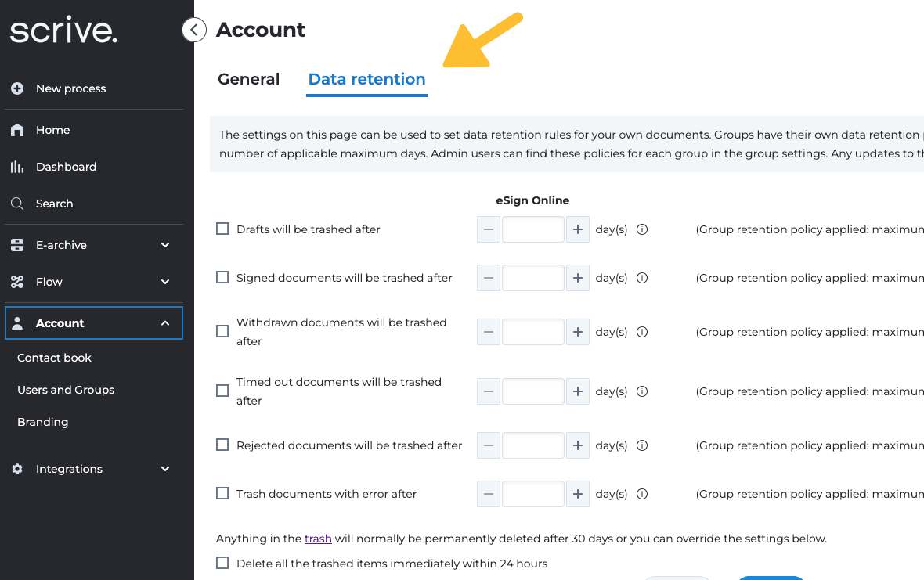The height and width of the screenshot is (580, 924).
Task: Expand the Flow sidebar menu
Action: pos(165,282)
